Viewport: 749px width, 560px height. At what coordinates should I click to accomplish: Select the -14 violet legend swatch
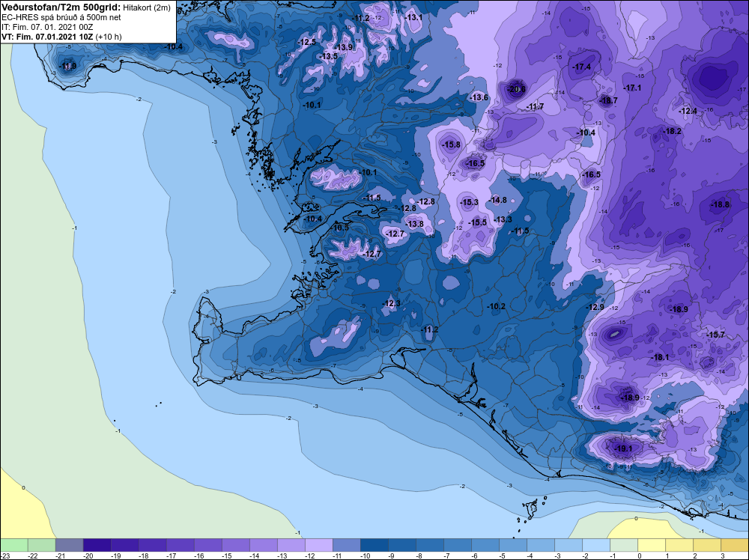(x=263, y=545)
